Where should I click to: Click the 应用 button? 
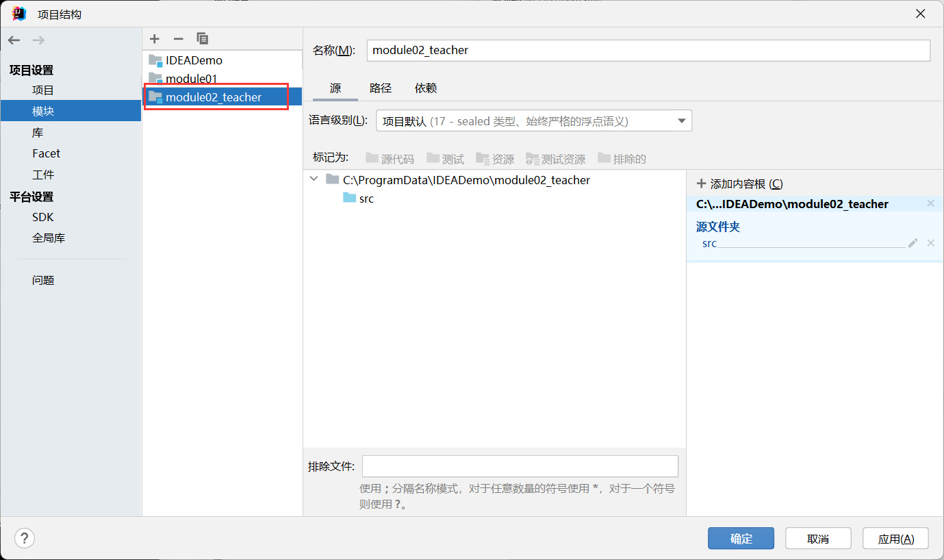coord(896,539)
